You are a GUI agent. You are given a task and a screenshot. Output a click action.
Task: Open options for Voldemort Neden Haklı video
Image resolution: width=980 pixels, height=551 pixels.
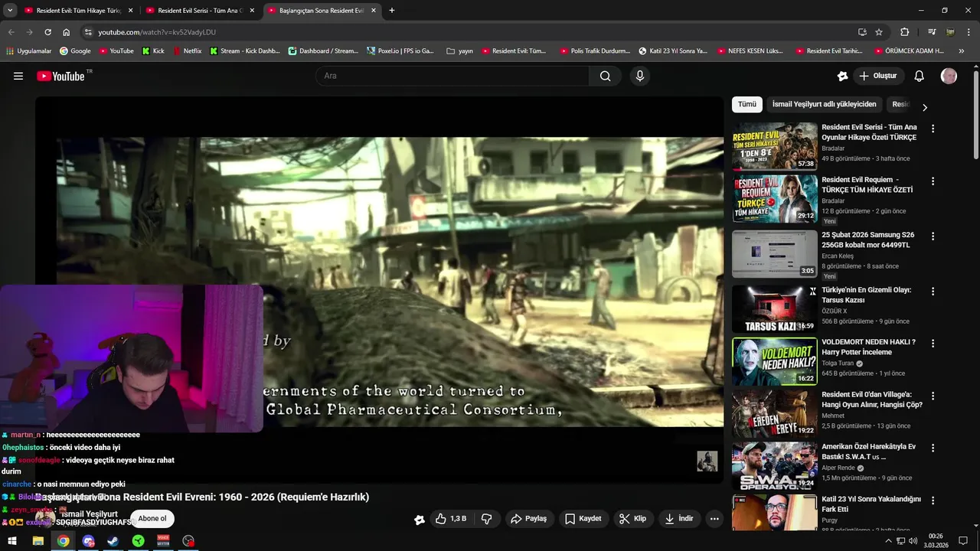tap(933, 344)
